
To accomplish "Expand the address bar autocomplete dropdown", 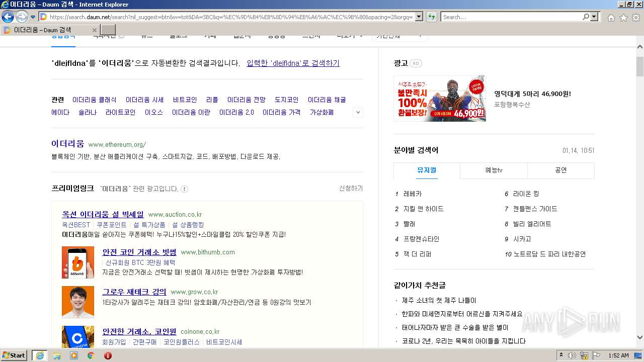I will (x=418, y=17).
